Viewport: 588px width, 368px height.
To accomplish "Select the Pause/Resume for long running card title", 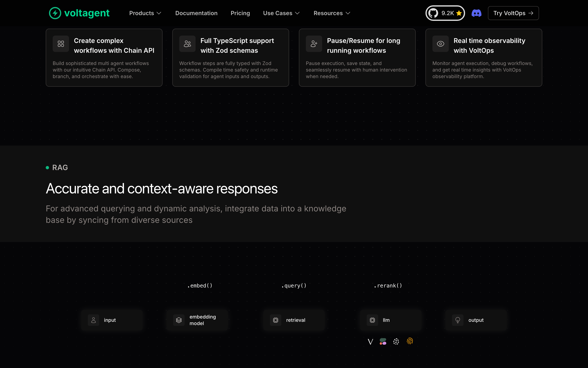I will [x=363, y=46].
